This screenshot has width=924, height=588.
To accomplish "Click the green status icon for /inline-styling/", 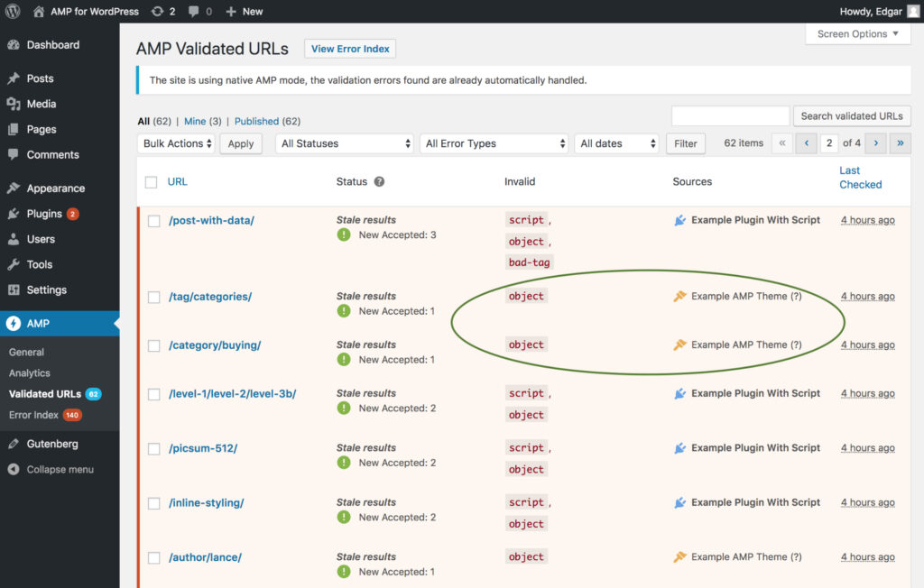I will (x=344, y=518).
